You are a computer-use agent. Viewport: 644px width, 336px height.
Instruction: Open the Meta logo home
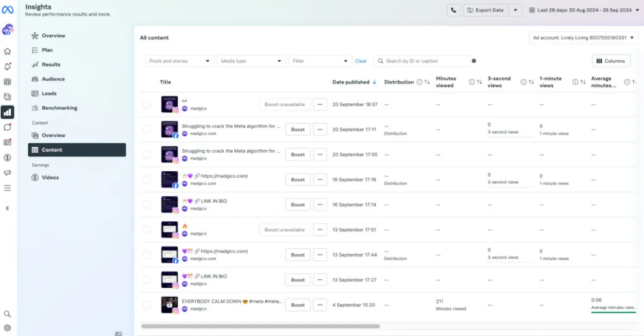[7, 10]
